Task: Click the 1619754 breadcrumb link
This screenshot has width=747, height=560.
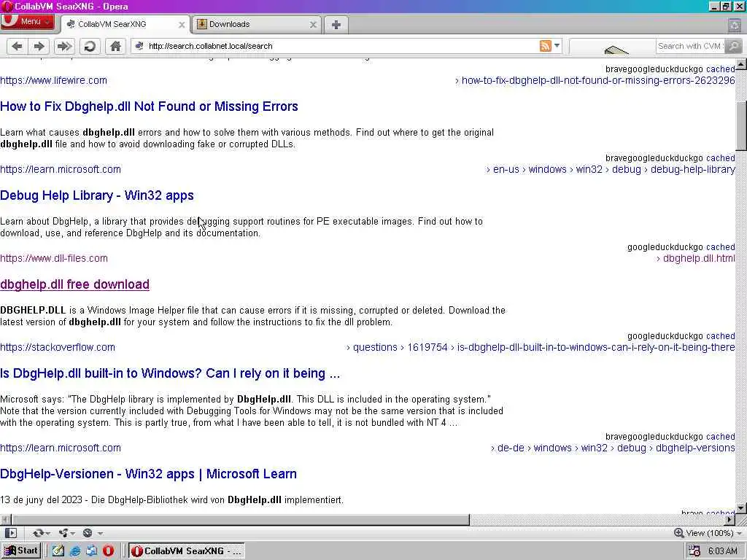Action: pyautogui.click(x=427, y=347)
